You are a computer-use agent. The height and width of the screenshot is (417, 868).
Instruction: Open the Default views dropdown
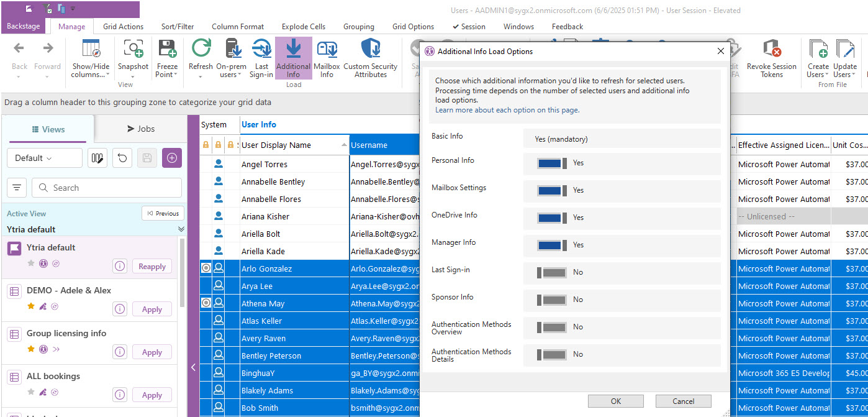44,158
